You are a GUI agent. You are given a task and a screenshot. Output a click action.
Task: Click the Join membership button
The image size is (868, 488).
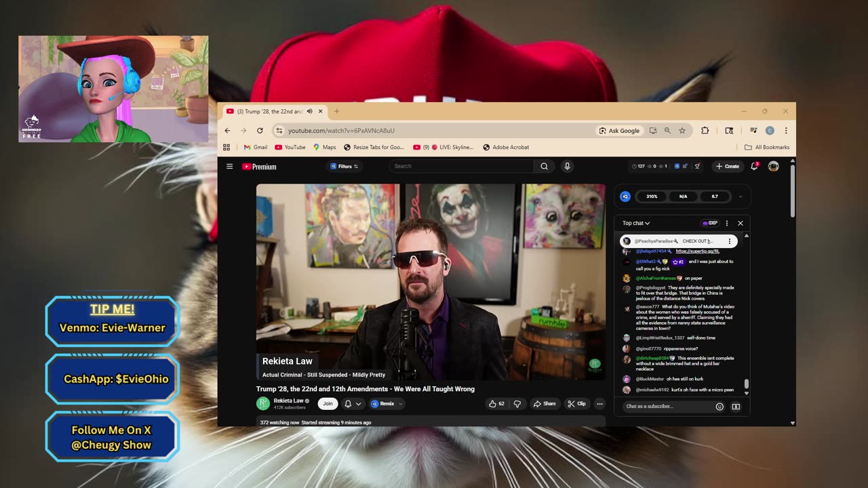(328, 403)
